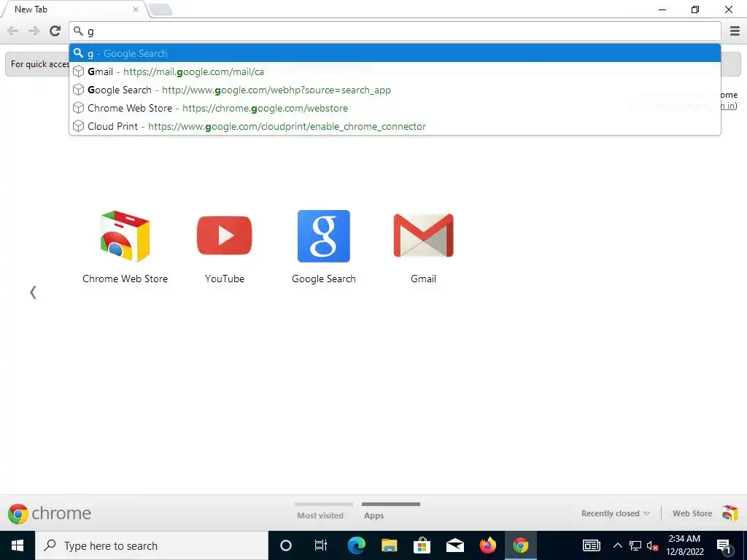
Task: Click the muted volume tray icon
Action: point(653,545)
